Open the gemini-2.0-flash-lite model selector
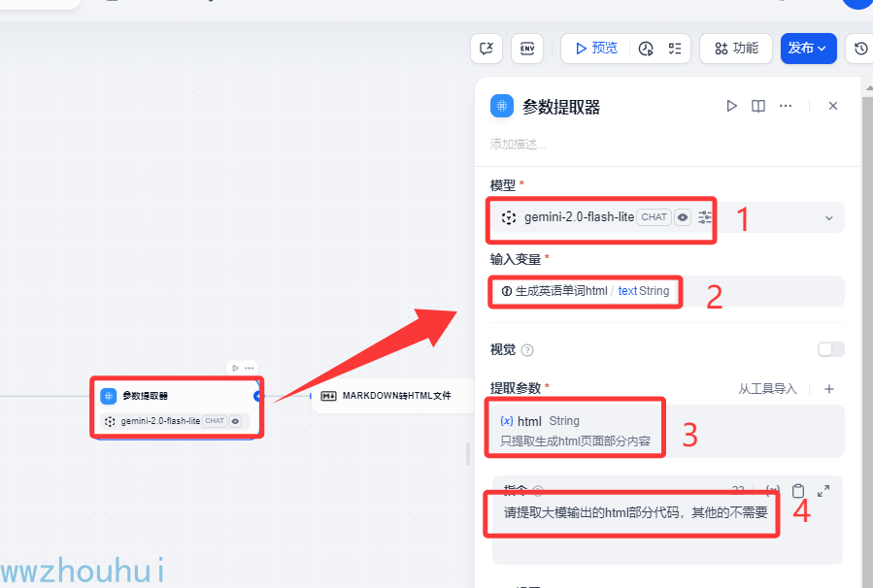Screen dimensions: 873x588 pos(667,217)
